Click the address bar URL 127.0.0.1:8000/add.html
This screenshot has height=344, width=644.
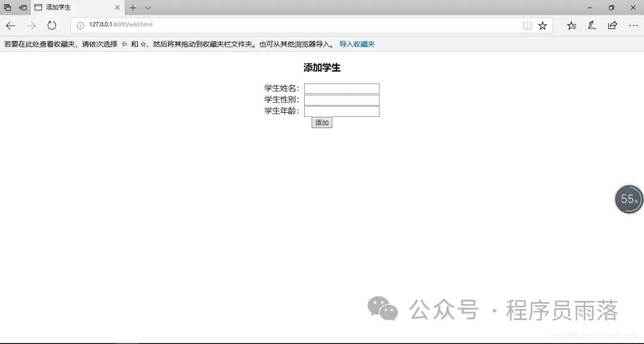(x=120, y=24)
